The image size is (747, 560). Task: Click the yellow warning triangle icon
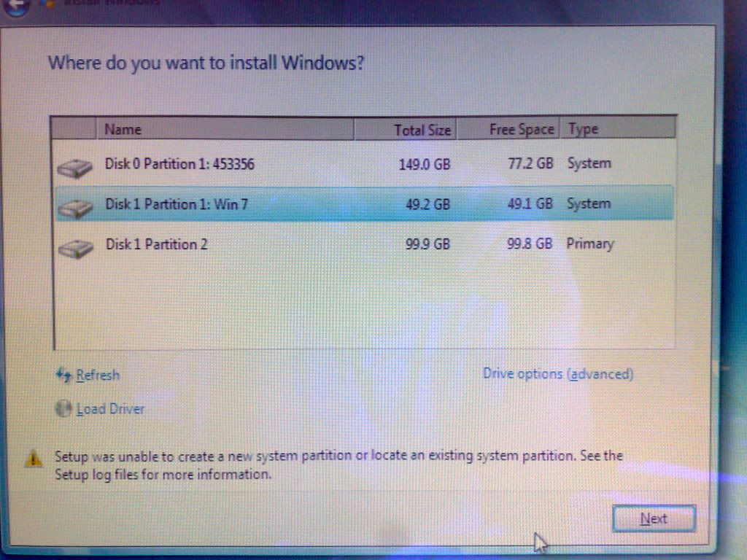(33, 458)
